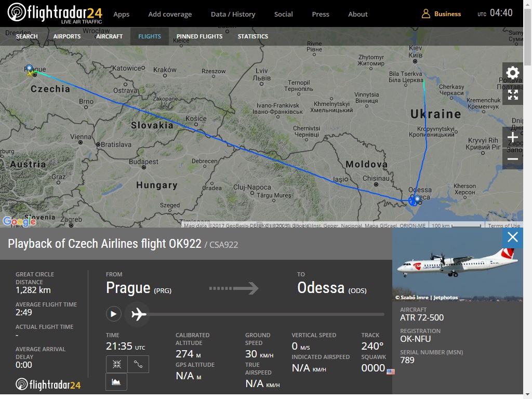Open the Pinned Flights tab
532x399 pixels.
tap(199, 36)
